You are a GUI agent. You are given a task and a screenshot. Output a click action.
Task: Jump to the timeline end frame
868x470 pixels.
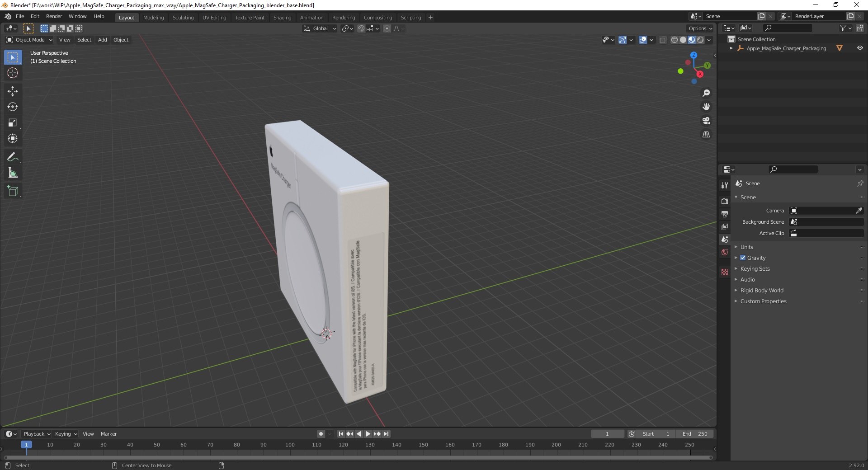click(386, 434)
